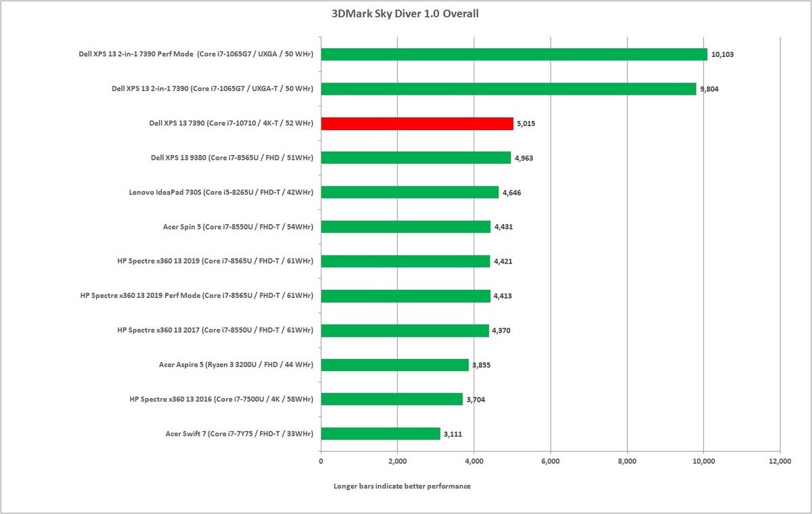This screenshot has width=812, height=514.
Task: Select the Acer Swift 7 bar
Action: [380, 433]
